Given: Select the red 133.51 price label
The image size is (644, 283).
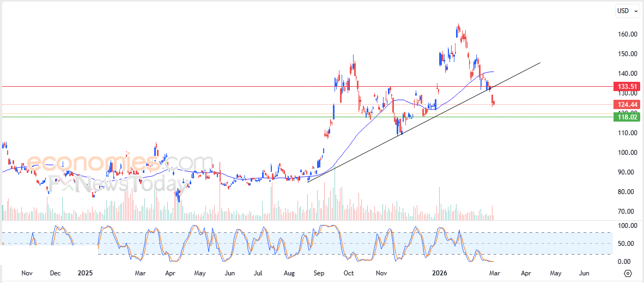Looking at the screenshot, I should click(627, 86).
